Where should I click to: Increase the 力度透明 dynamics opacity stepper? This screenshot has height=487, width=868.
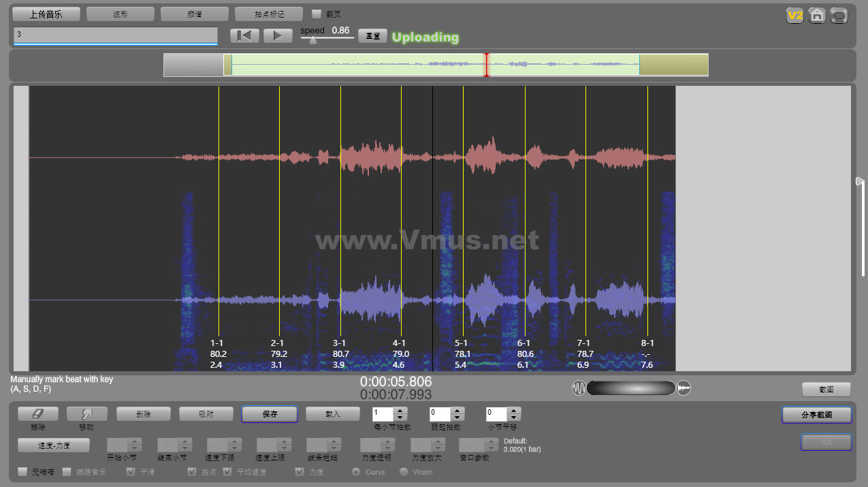[388, 441]
